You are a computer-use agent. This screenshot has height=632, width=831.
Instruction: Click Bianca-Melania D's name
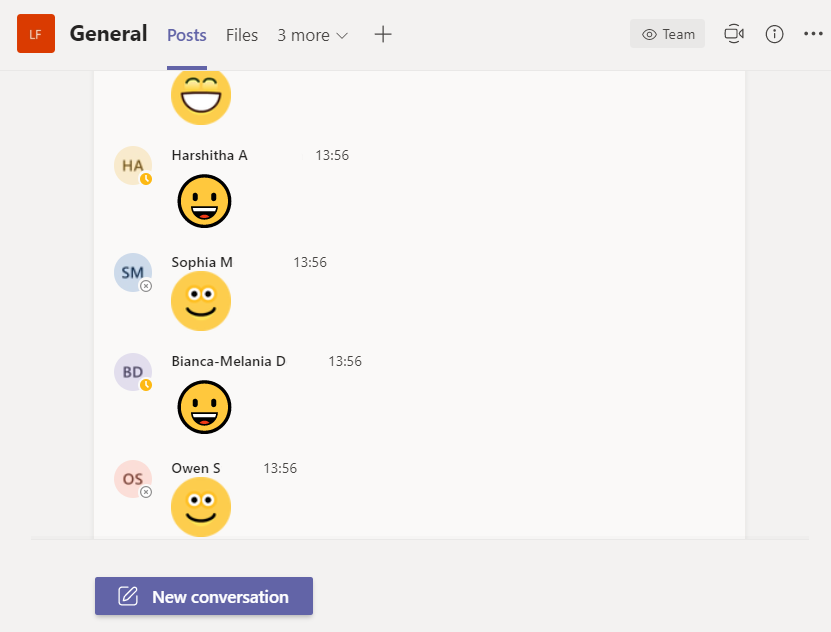pos(228,361)
